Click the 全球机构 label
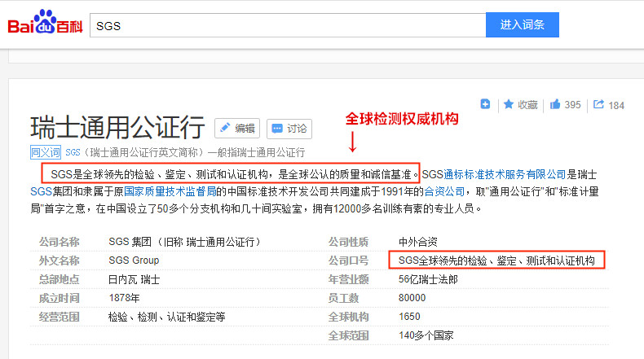The image size is (644, 359). tap(348, 317)
